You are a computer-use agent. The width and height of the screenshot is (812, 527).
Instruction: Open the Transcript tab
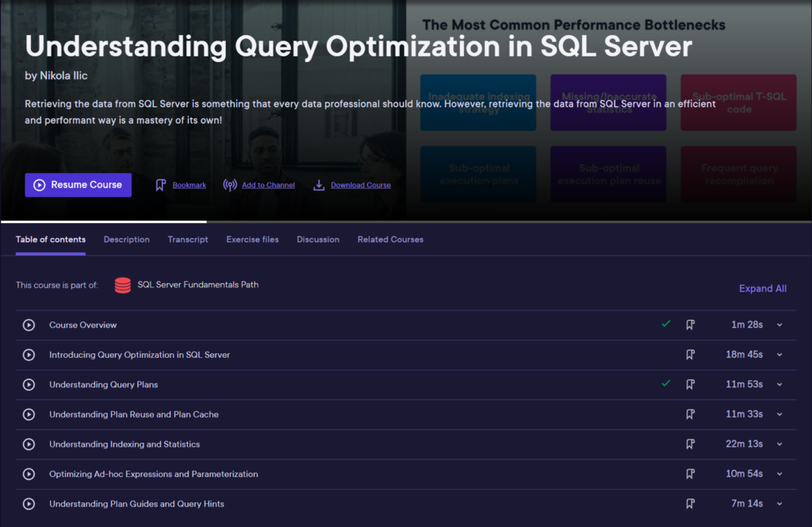point(188,240)
